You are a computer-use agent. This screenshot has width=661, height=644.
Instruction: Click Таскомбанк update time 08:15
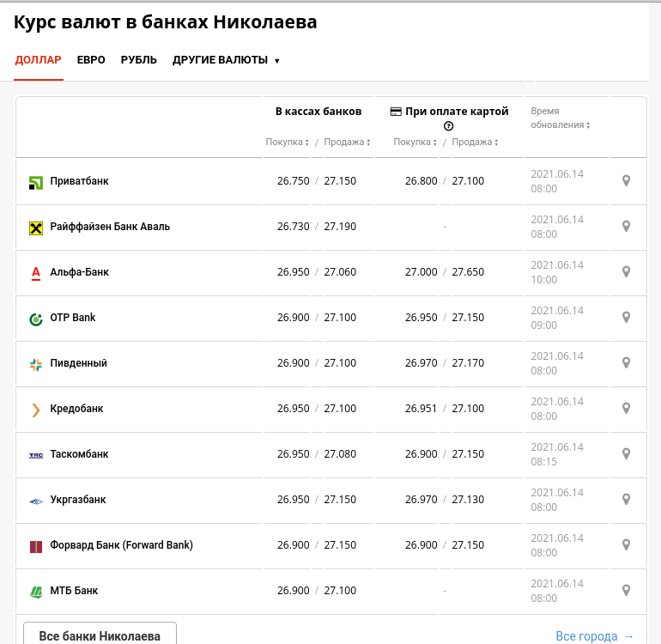543,462
